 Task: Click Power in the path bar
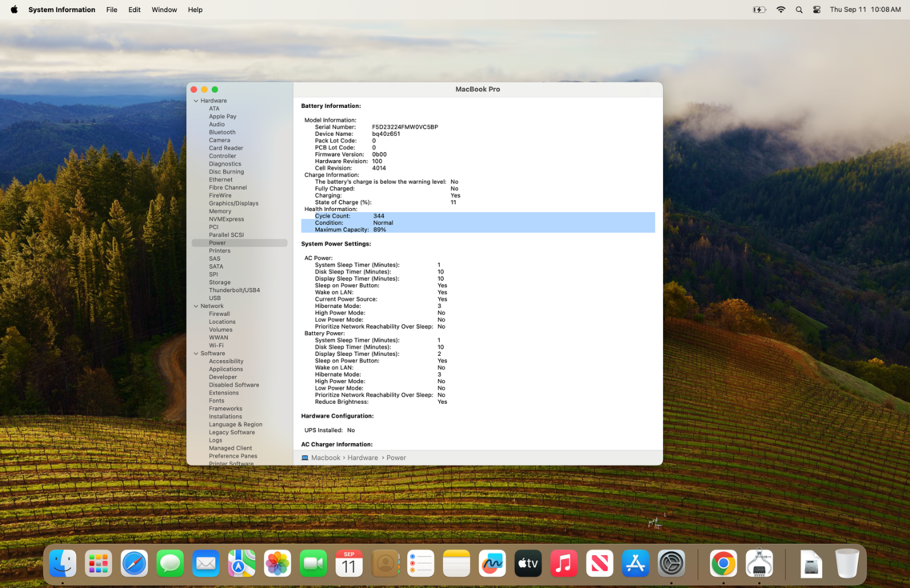(x=396, y=458)
